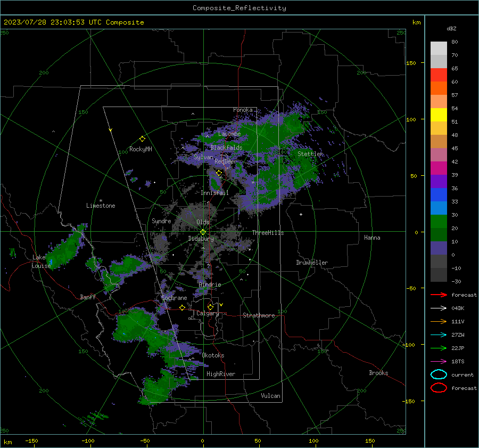Click the Blackfalds city label
Screen dimensions: 479x448
(x=226, y=148)
